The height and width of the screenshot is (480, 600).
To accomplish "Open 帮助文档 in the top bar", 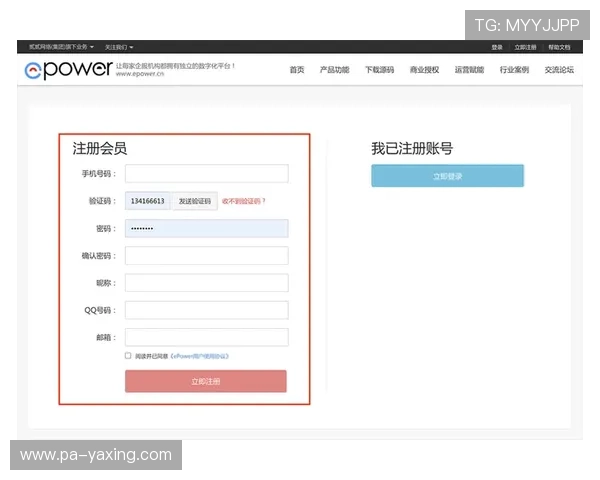I will (x=559, y=47).
